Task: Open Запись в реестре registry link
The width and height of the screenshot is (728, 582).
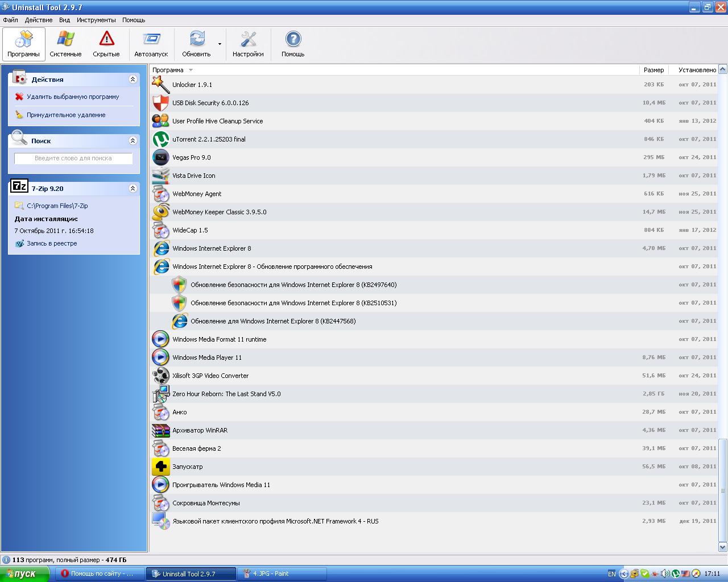Action: [x=52, y=243]
